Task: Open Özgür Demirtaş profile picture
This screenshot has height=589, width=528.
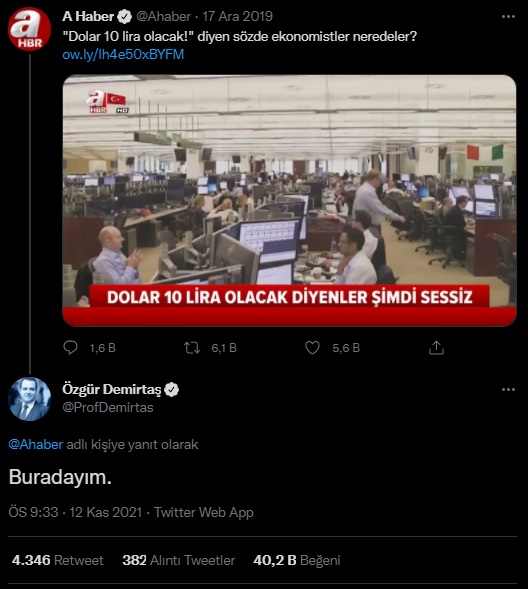Action: pyautogui.click(x=29, y=399)
